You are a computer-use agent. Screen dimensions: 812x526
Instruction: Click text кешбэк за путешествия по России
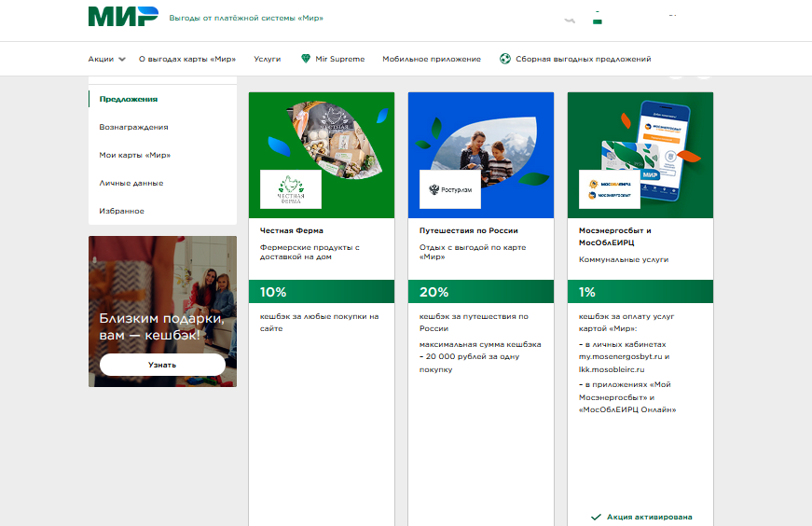pos(474,323)
